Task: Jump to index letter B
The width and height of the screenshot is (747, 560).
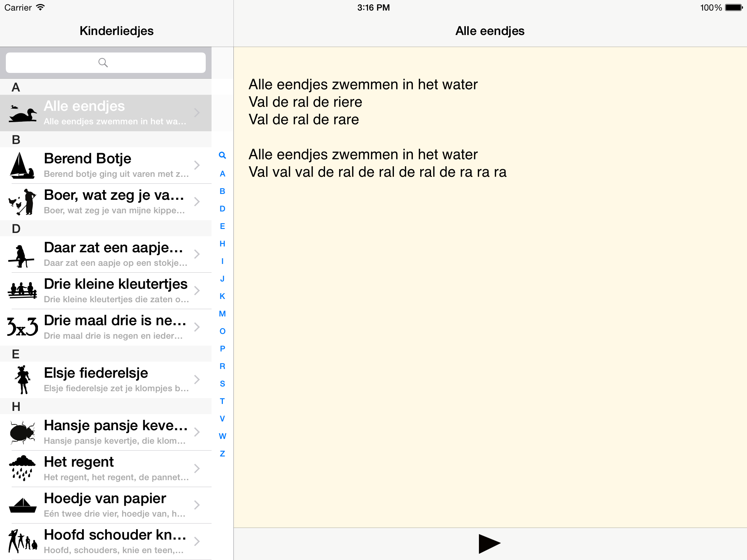Action: pyautogui.click(x=222, y=191)
